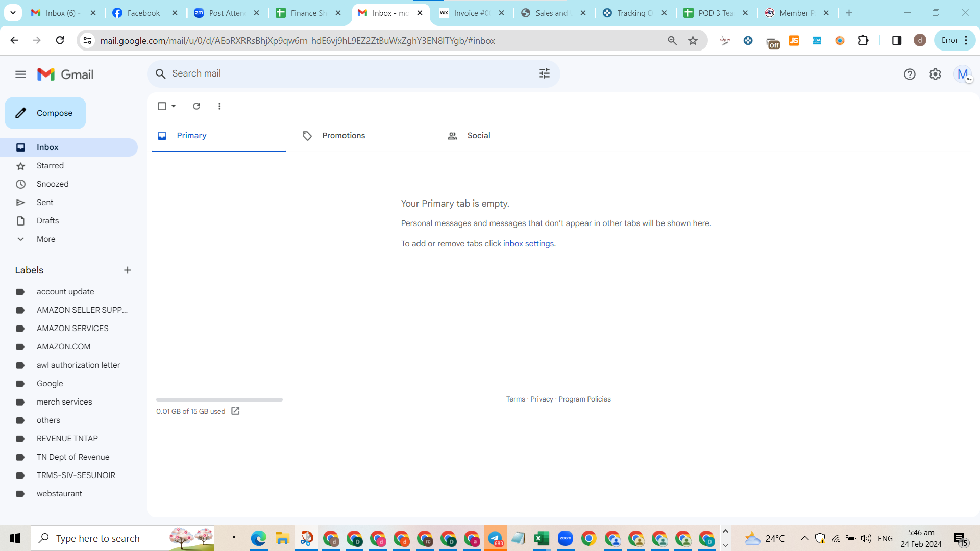This screenshot has height=551, width=980.
Task: Open storage management link icon
Action: pos(235,411)
